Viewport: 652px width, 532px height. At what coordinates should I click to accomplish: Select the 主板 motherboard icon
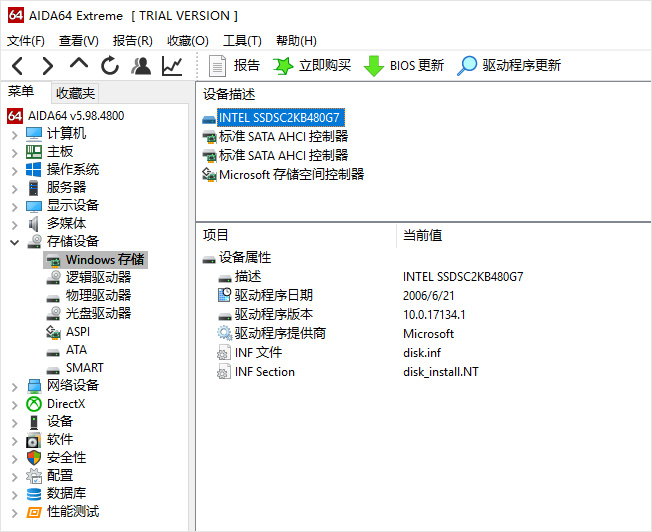click(x=34, y=152)
